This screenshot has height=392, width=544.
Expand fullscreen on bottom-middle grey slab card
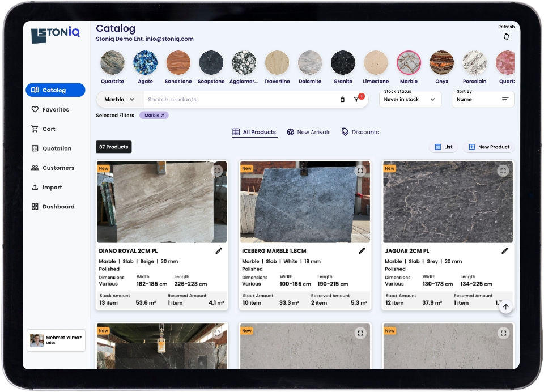(360, 333)
